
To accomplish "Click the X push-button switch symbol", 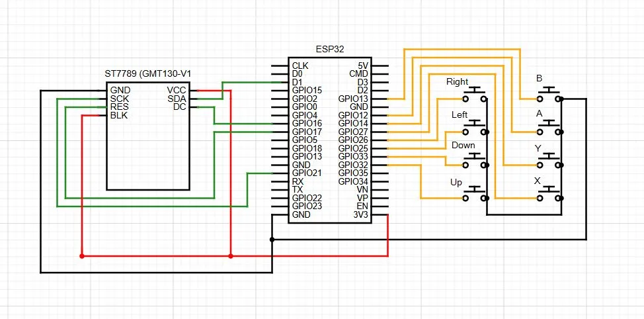I will pos(549,193).
